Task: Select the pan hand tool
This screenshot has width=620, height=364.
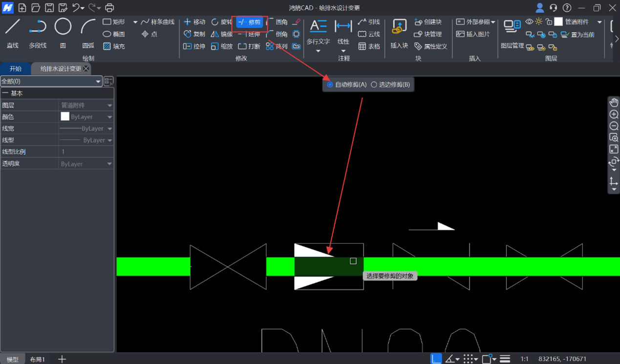Action: pyautogui.click(x=614, y=103)
